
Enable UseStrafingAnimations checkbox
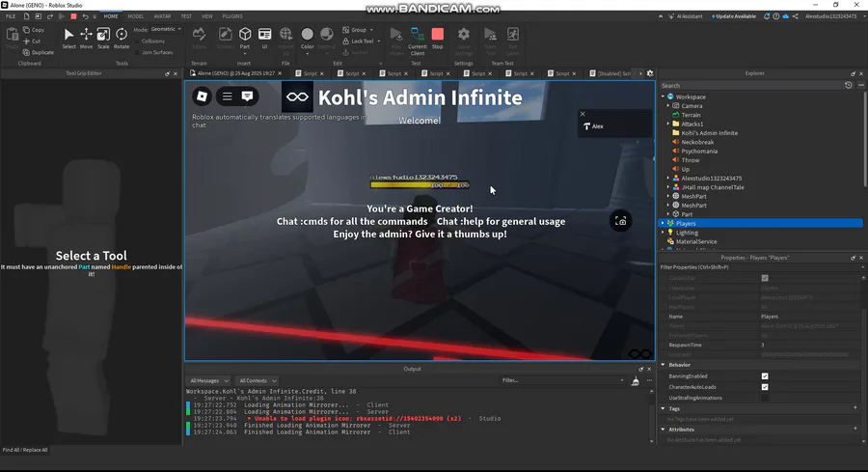tap(765, 398)
